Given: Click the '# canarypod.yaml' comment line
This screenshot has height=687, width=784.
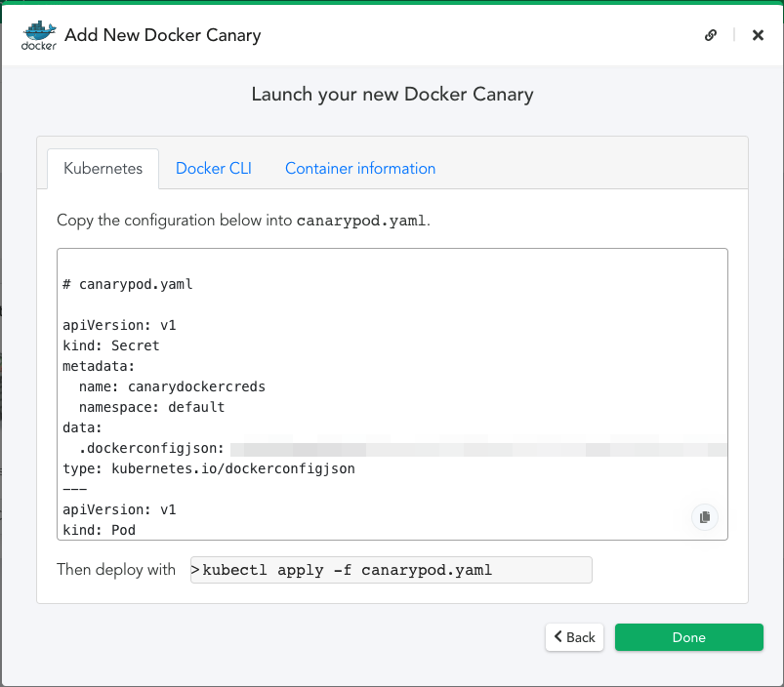Looking at the screenshot, I should tap(127, 284).
